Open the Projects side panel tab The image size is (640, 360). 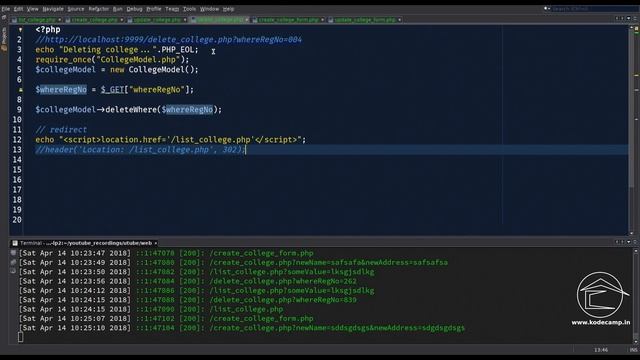[x=4, y=36]
